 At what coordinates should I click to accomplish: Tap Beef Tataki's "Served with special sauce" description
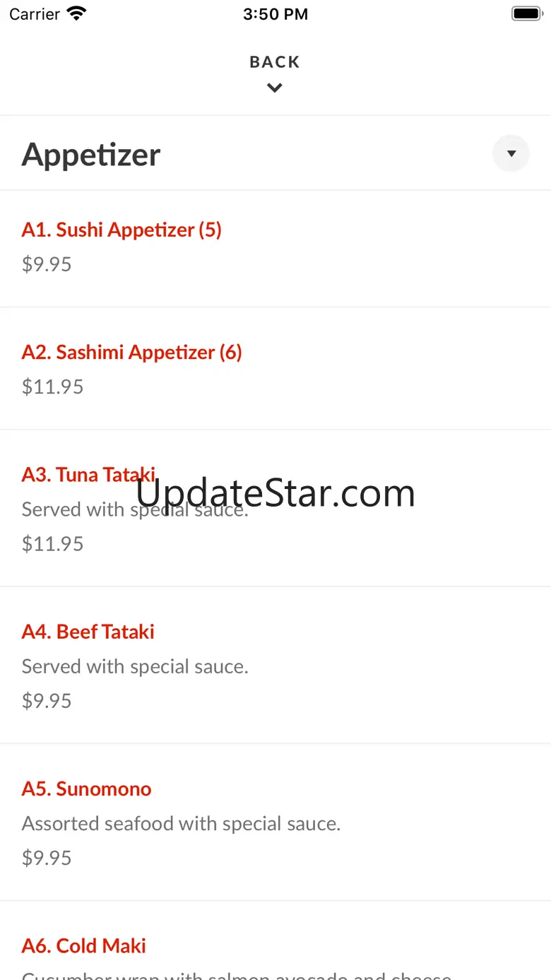135,666
